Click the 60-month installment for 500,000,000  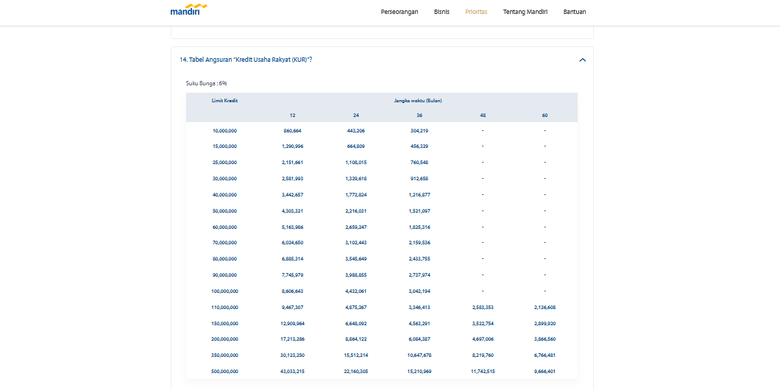tap(545, 371)
